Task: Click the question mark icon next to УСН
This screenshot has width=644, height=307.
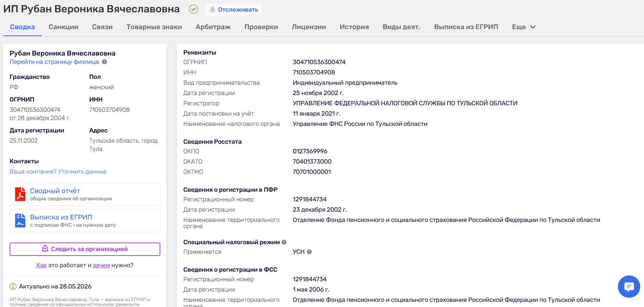Action: pyautogui.click(x=309, y=252)
